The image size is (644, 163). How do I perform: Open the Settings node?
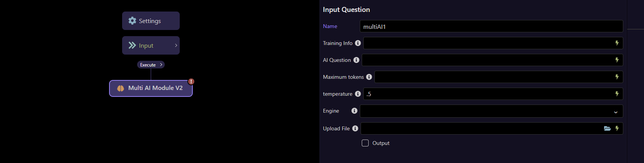[x=151, y=21]
